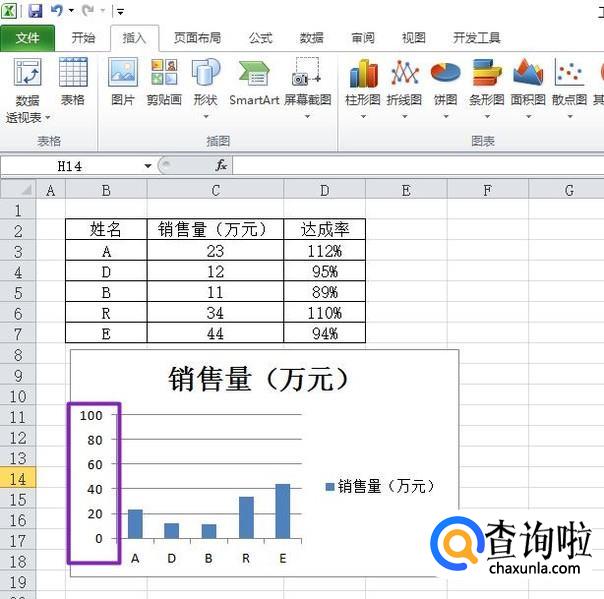This screenshot has width=604, height=599.
Task: Insert a 折线图 line chart
Action: (x=404, y=82)
